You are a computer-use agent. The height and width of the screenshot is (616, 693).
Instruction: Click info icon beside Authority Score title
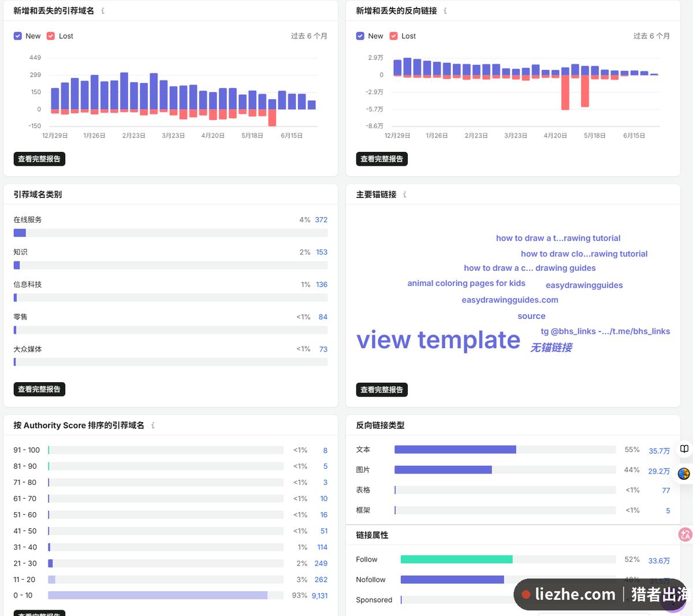tap(153, 425)
